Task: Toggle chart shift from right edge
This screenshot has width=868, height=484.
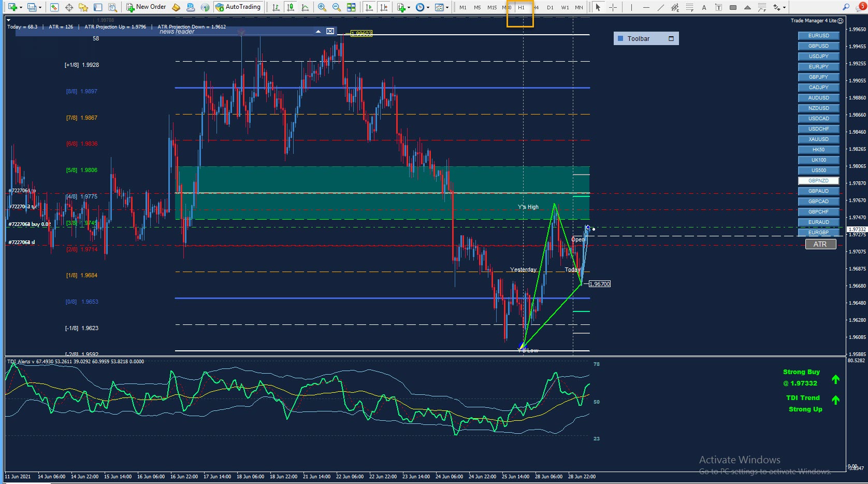Action: pos(384,7)
